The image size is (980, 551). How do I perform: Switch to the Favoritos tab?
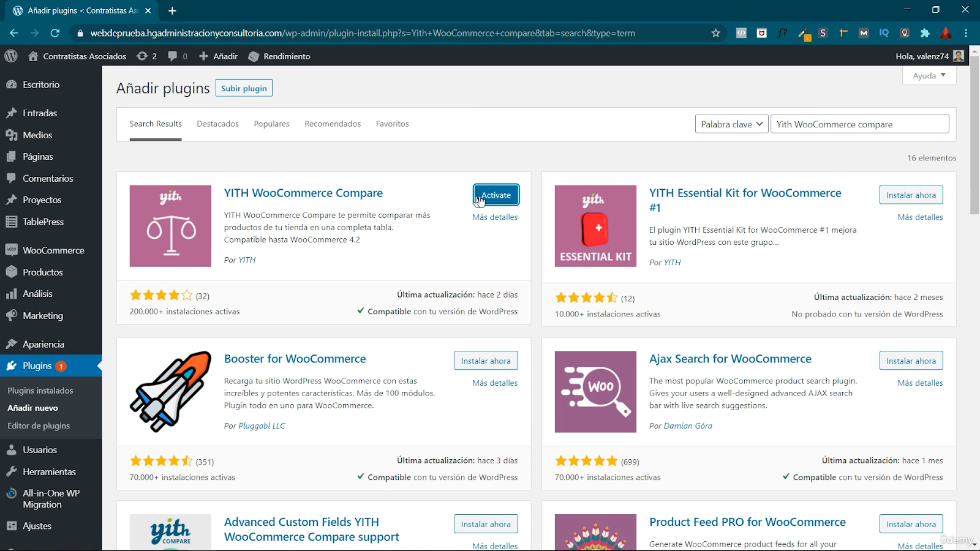point(392,124)
